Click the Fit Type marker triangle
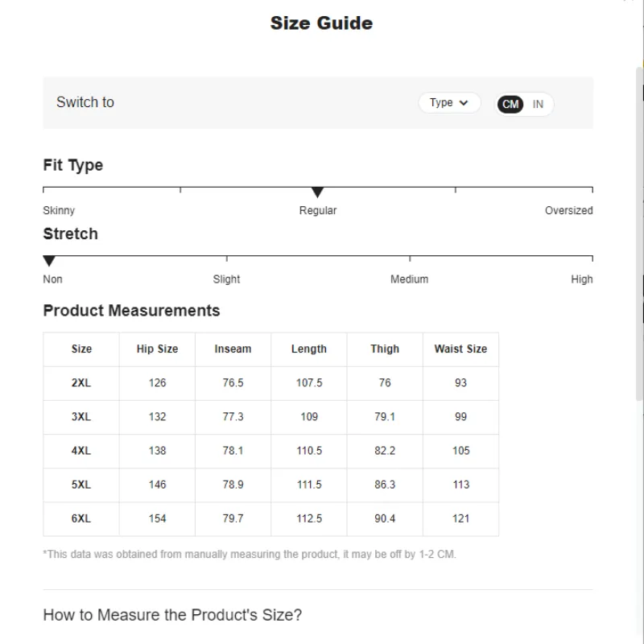 (x=318, y=192)
